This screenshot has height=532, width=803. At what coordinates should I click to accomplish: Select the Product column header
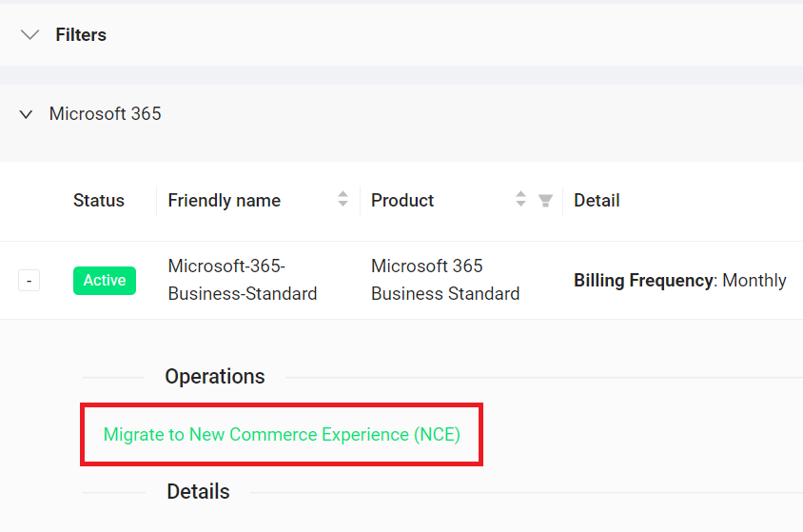click(x=402, y=200)
